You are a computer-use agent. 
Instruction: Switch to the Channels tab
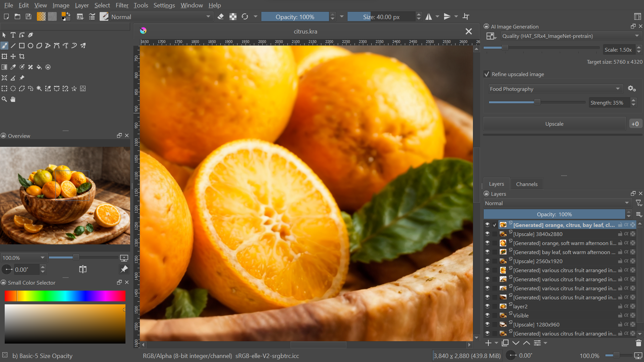tap(527, 184)
